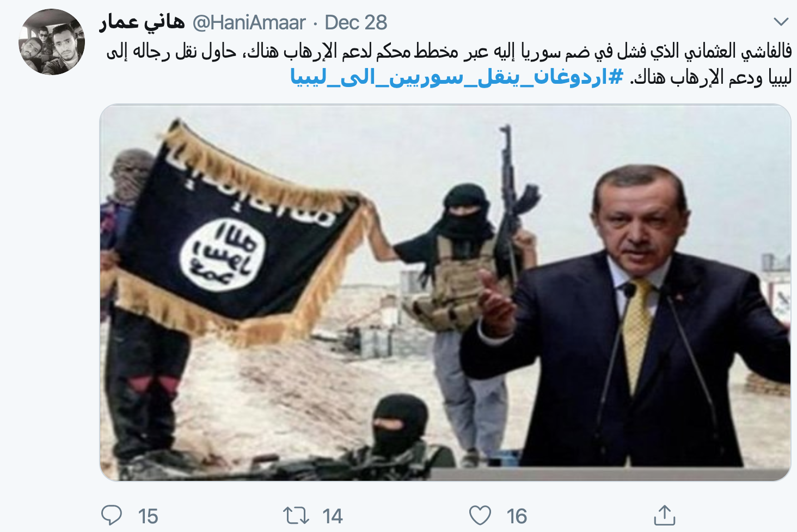Click the reply speech bubble icon
The width and height of the screenshot is (797, 532).
pyautogui.click(x=112, y=515)
